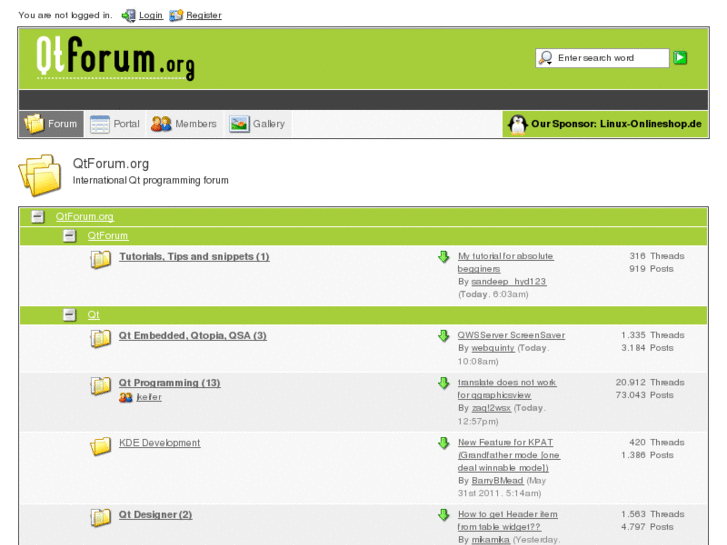
Task: Click folder icon of Tutorials, Tips and snippets
Action: click(x=100, y=259)
